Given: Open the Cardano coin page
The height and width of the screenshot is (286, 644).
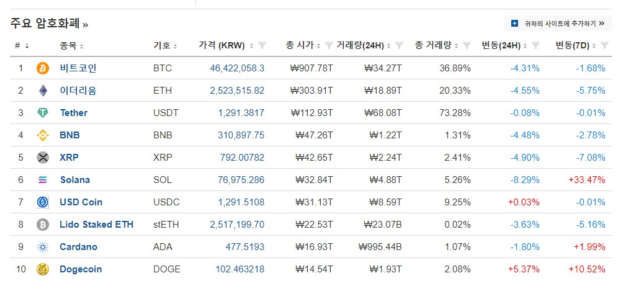Looking at the screenshot, I should click(78, 247).
